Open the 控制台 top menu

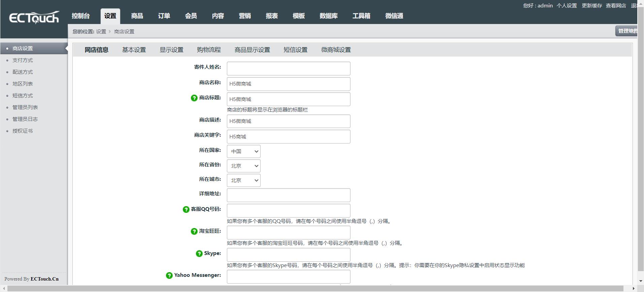coord(81,16)
